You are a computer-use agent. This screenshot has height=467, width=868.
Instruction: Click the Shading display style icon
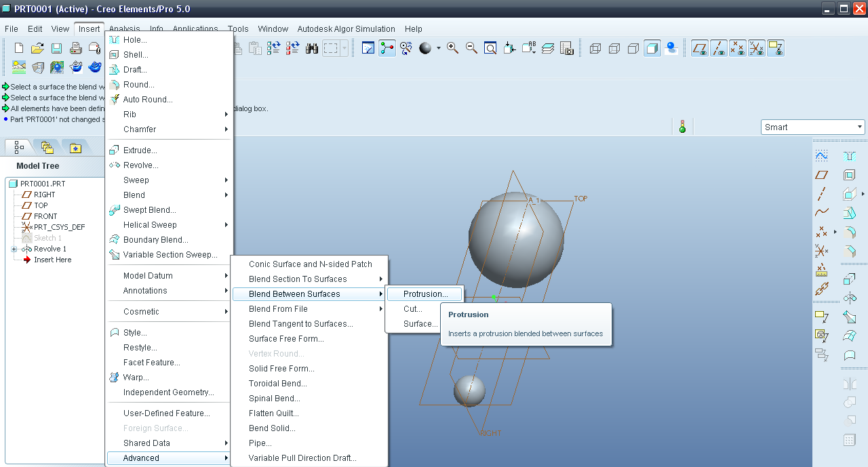(652, 48)
